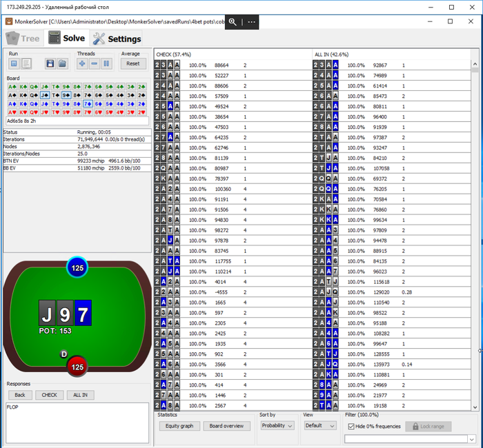Switch to the Tree tab
Viewport: 483px width, 448px height.
pos(23,39)
